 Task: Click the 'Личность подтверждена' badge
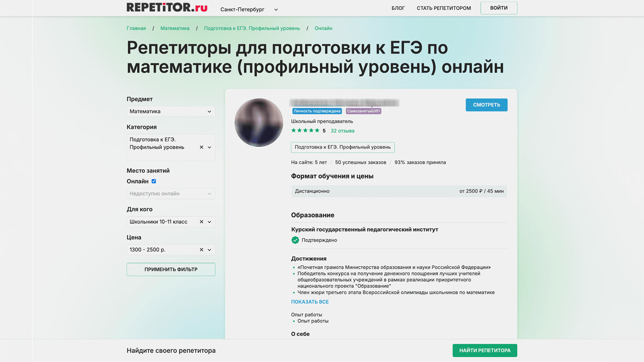[x=317, y=111]
